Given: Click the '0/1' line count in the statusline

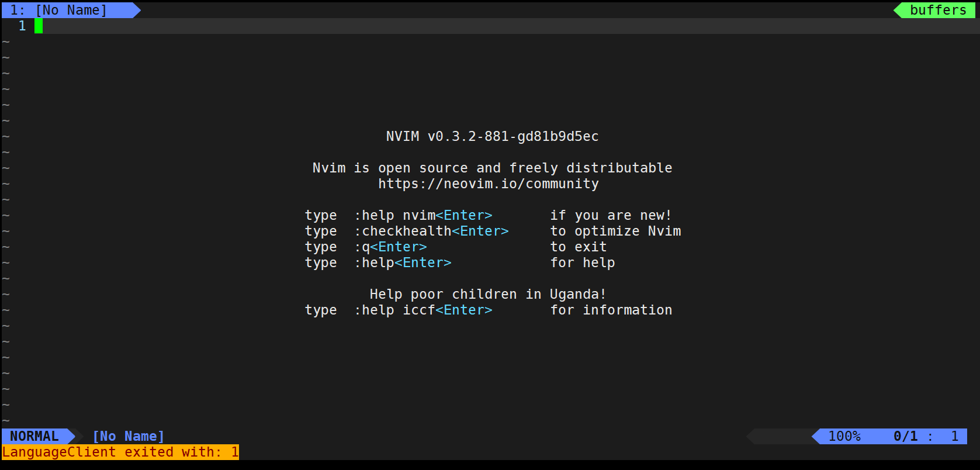Looking at the screenshot, I should (x=905, y=436).
